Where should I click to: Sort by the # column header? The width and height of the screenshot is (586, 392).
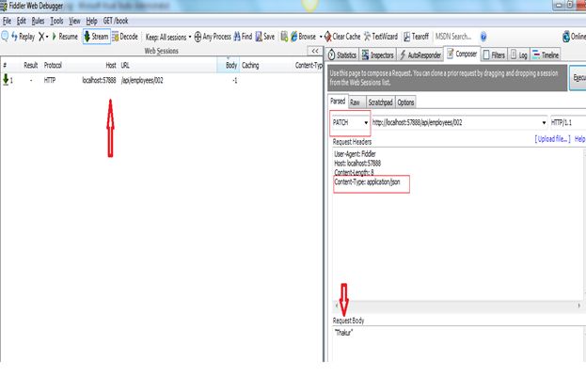[5, 66]
